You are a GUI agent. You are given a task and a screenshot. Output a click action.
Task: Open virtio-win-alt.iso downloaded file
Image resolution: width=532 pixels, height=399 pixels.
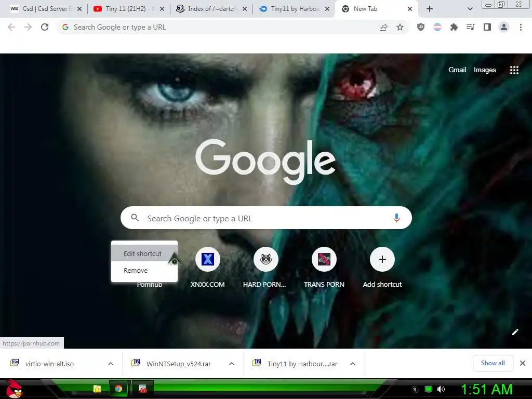coord(49,364)
